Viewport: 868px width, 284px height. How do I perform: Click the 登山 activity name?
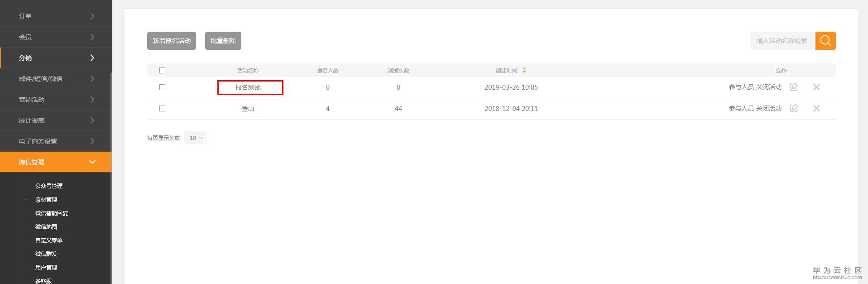(x=248, y=109)
